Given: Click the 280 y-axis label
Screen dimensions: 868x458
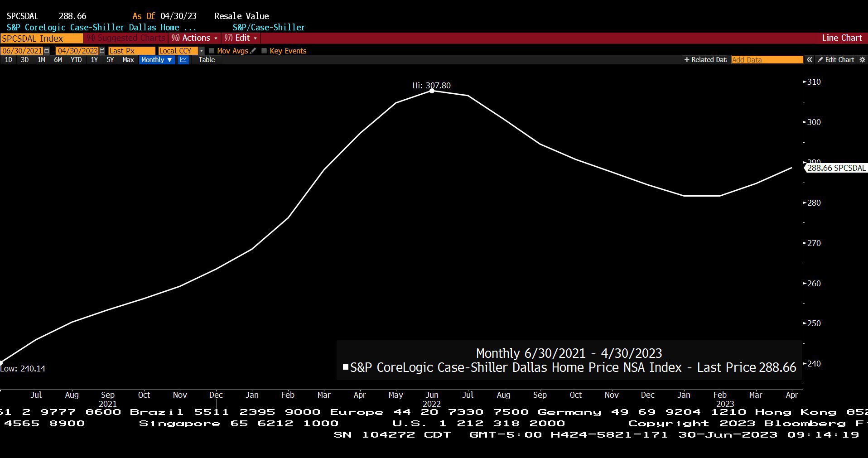Looking at the screenshot, I should click(814, 203).
